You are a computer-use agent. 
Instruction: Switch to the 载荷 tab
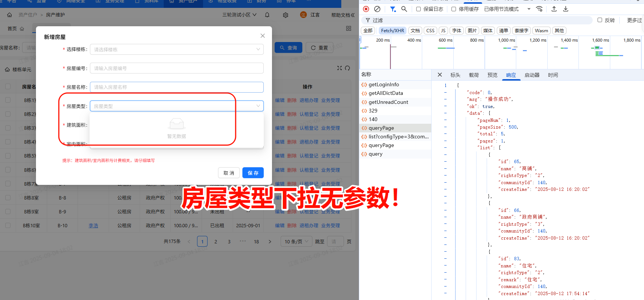(474, 75)
